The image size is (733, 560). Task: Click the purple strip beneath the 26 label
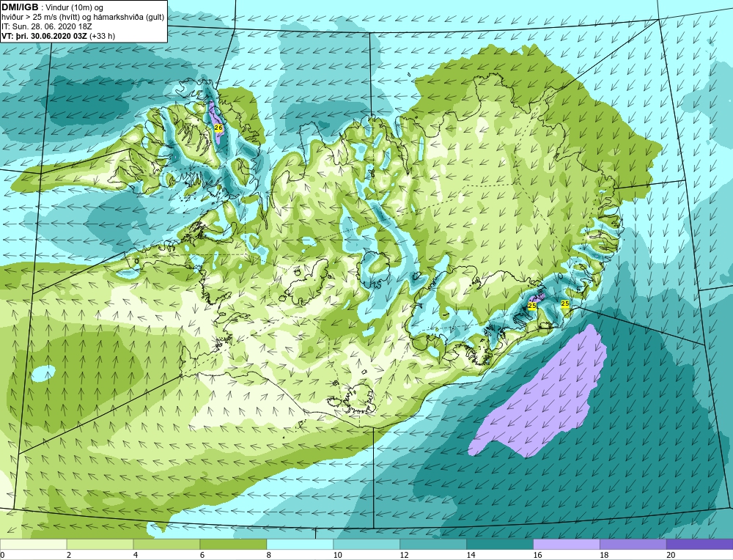point(218,138)
